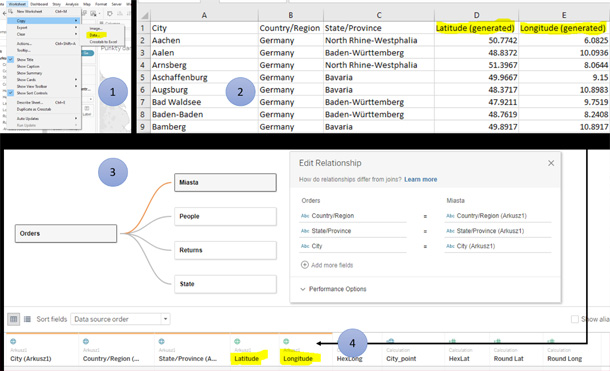Click the green globe icon above Longitude
610x371 pixels.
coord(286,341)
